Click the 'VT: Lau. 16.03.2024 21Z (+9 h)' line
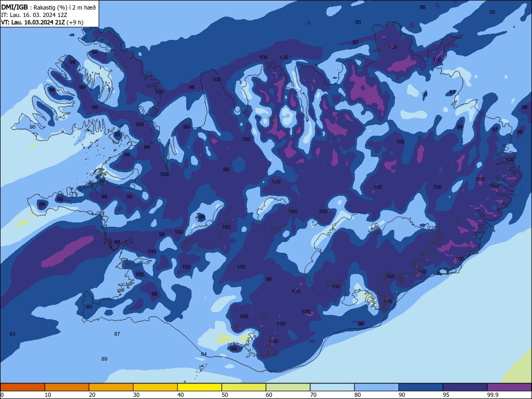 42,22
